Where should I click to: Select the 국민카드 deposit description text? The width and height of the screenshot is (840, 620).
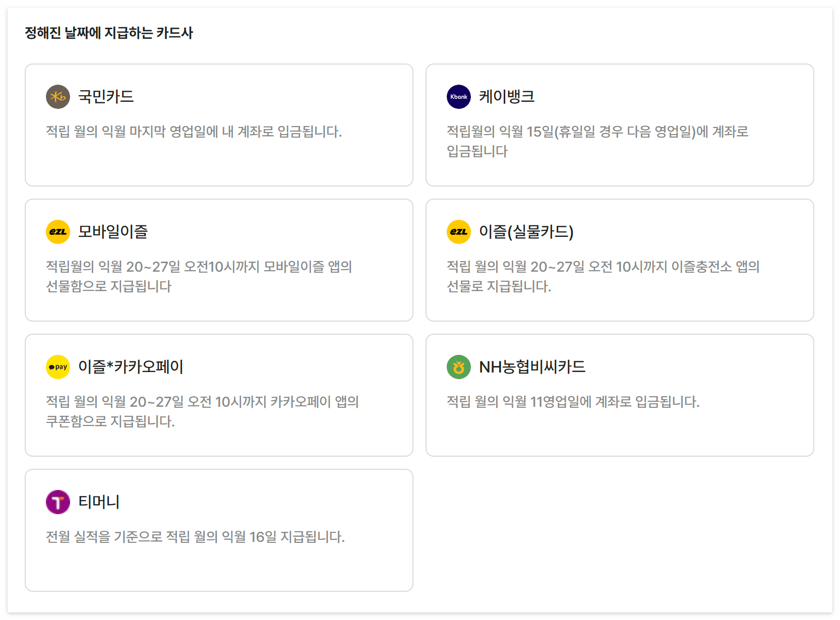(193, 133)
